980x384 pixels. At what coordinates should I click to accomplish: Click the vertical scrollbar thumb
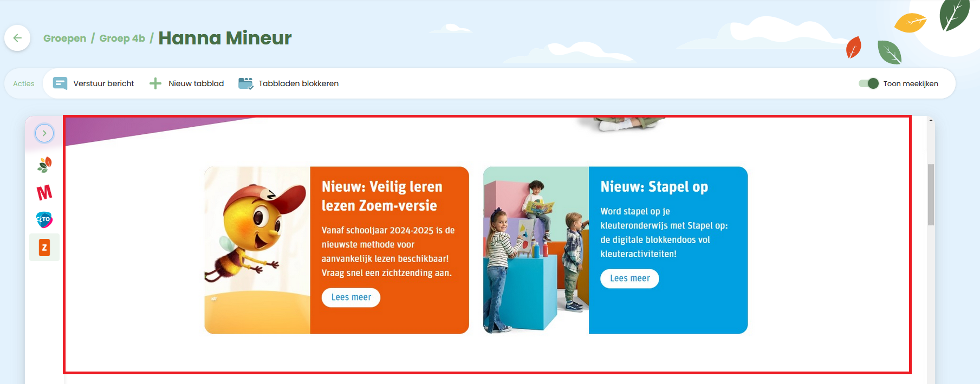[931, 194]
